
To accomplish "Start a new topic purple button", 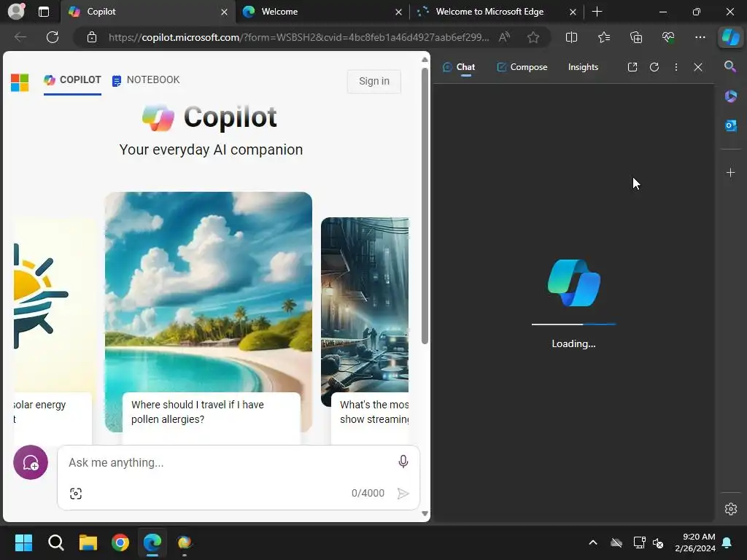I will point(31,462).
